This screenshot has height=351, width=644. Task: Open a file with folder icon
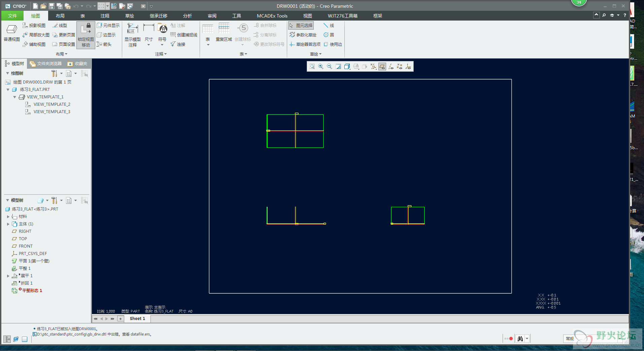43,6
